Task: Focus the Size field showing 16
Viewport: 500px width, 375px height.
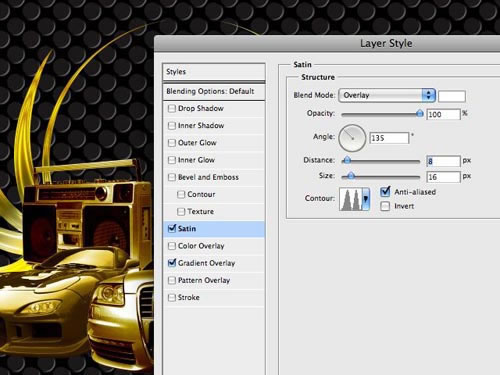Action: point(443,177)
